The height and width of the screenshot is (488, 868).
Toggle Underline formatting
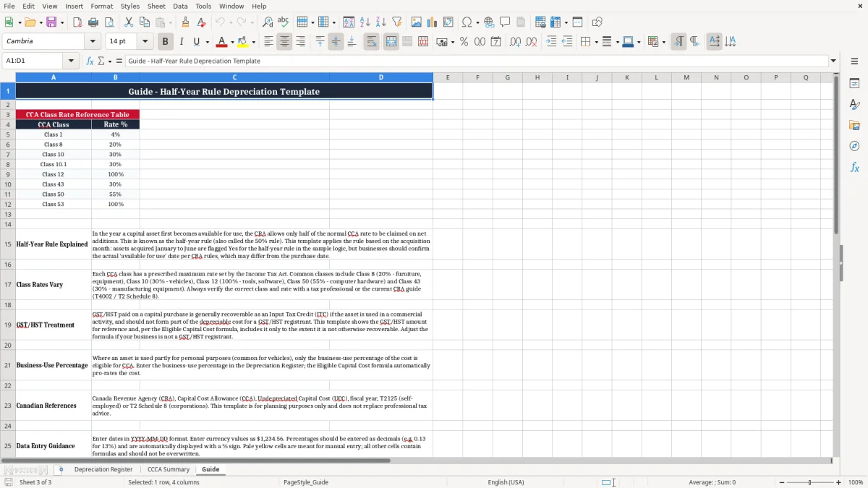tap(197, 42)
